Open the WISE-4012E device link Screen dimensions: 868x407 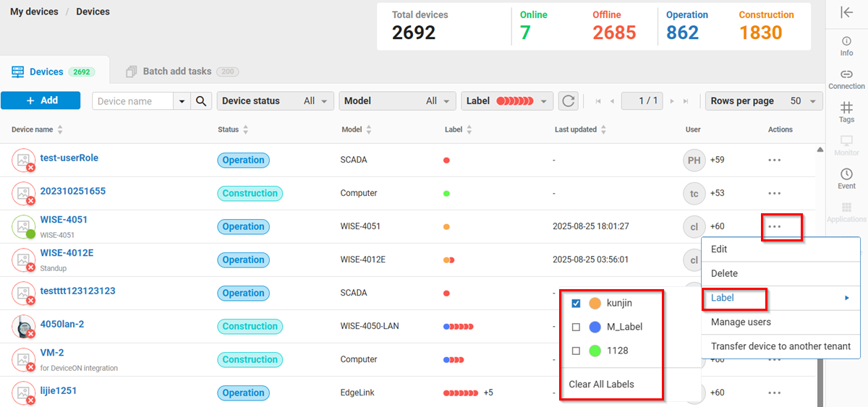tap(67, 253)
